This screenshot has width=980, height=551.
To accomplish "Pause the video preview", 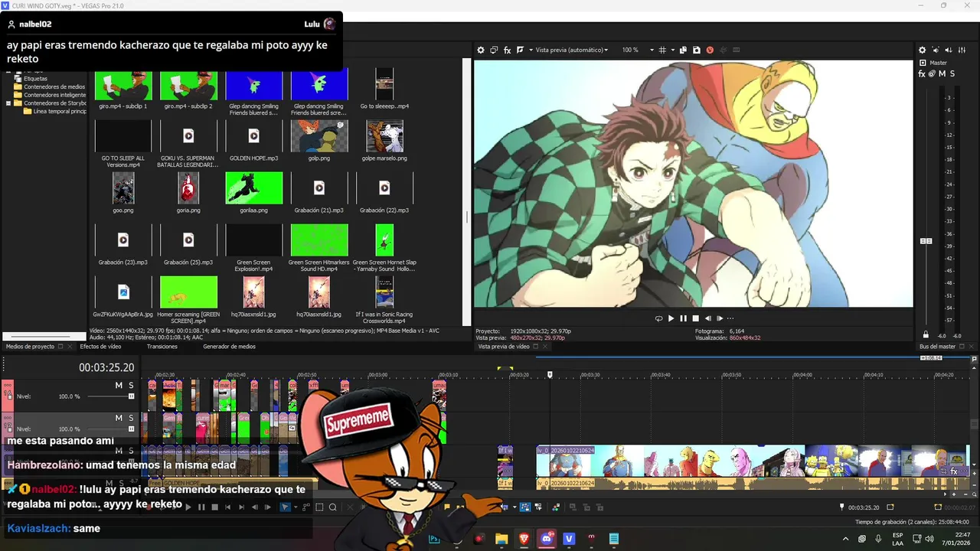I will (684, 318).
